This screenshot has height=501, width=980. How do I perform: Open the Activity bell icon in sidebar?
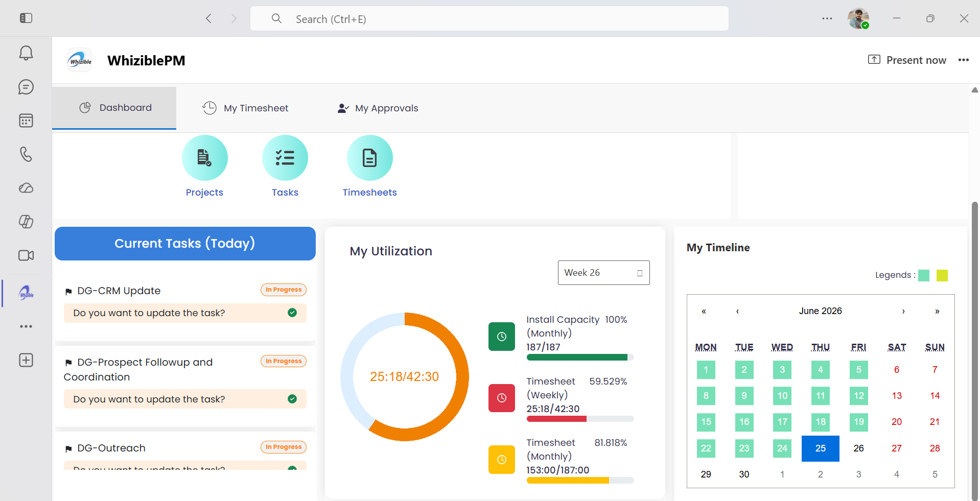coord(26,53)
